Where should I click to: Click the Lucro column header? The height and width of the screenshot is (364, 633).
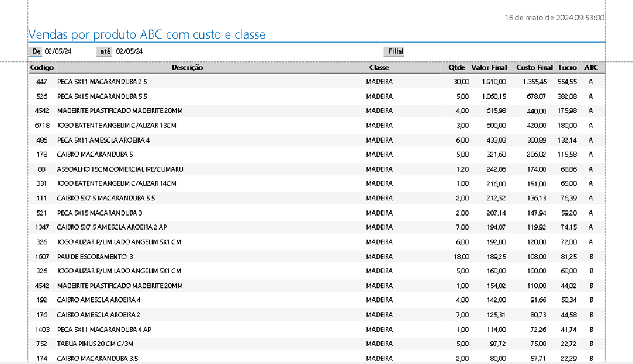point(567,68)
